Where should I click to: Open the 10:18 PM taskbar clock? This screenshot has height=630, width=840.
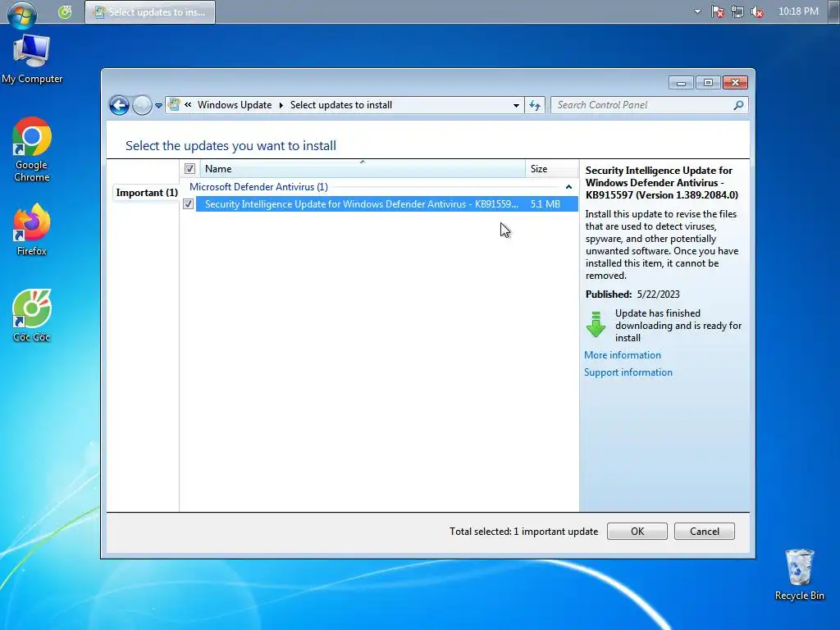click(798, 11)
